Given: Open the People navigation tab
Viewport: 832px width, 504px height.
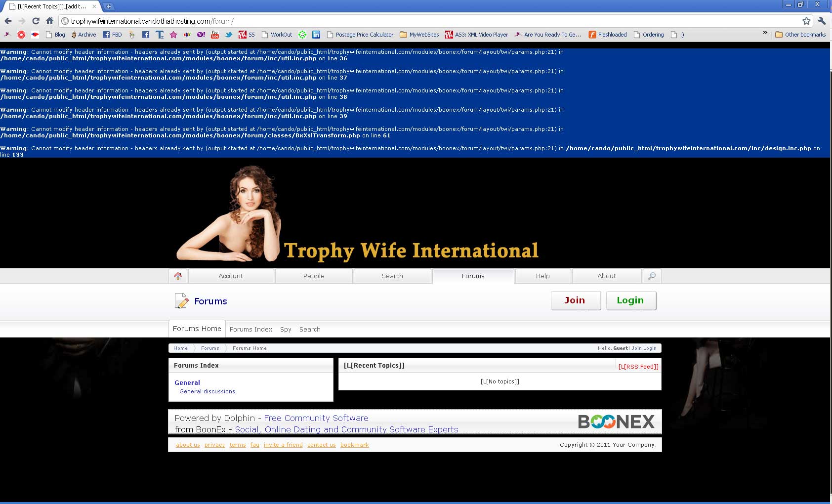Looking at the screenshot, I should point(314,276).
